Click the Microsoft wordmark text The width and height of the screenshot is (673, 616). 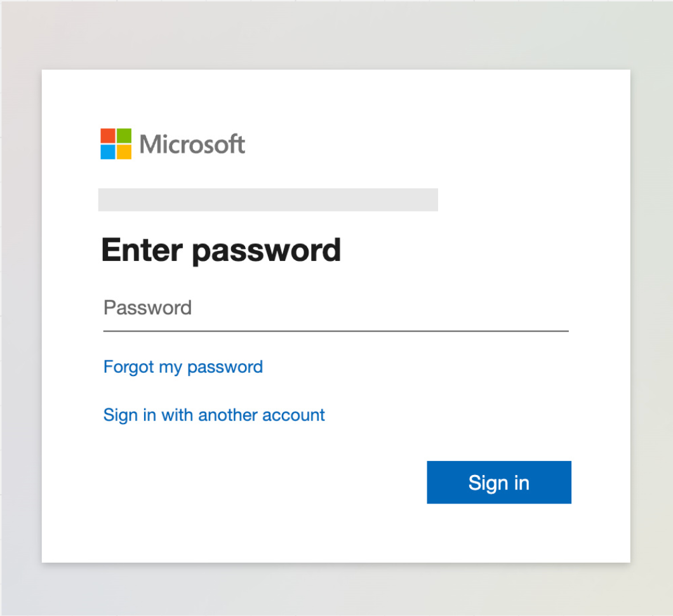[192, 144]
